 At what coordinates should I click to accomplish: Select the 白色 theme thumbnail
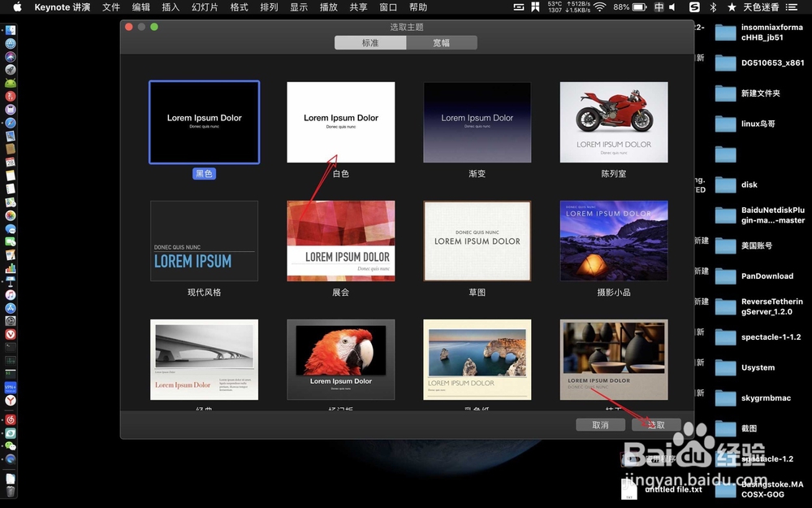point(341,123)
